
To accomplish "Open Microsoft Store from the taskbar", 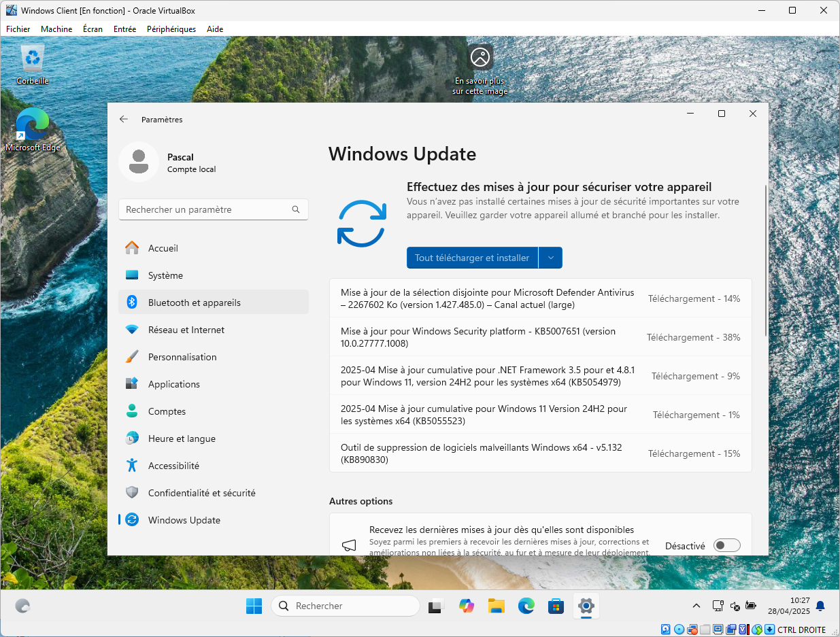I will [556, 606].
